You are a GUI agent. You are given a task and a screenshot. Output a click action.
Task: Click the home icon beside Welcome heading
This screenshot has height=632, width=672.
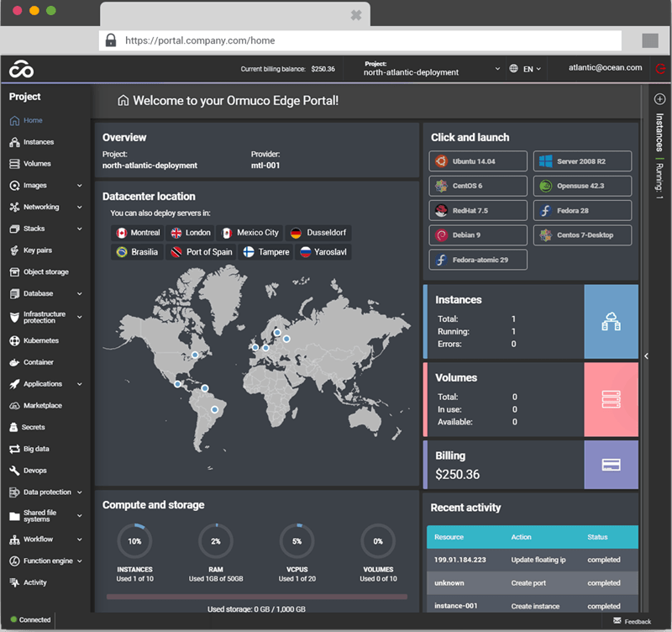[123, 100]
